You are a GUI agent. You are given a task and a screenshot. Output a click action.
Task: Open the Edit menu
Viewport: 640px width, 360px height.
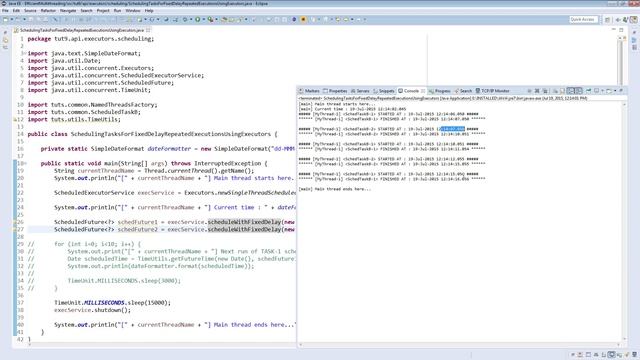pyautogui.click(x=16, y=11)
